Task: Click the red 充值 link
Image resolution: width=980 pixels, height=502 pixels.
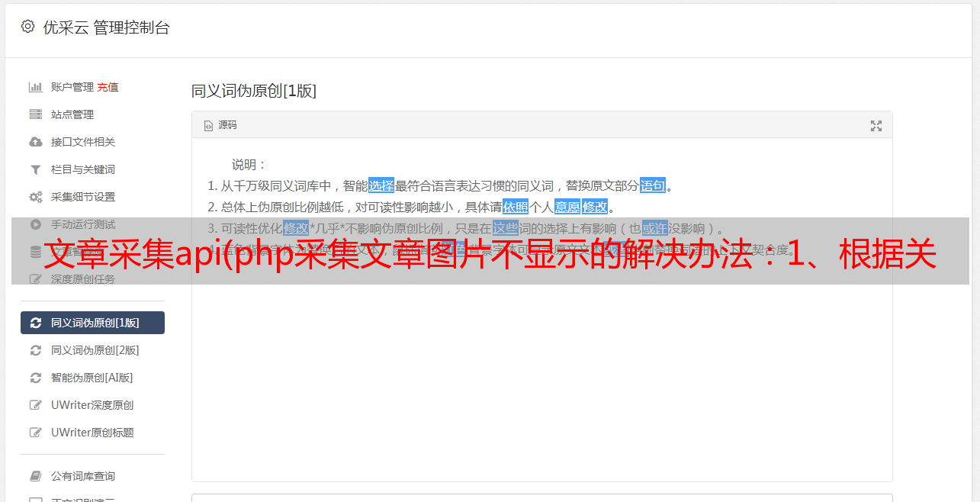Action: [108, 87]
